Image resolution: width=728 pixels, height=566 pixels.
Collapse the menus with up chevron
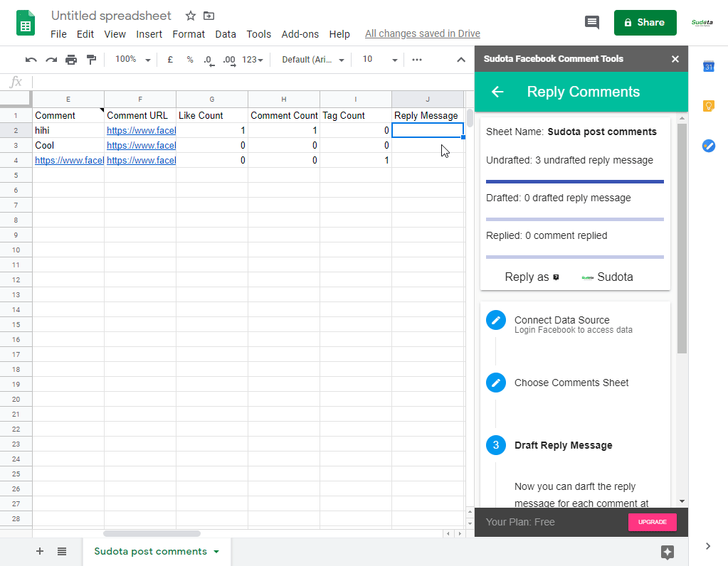pyautogui.click(x=461, y=60)
